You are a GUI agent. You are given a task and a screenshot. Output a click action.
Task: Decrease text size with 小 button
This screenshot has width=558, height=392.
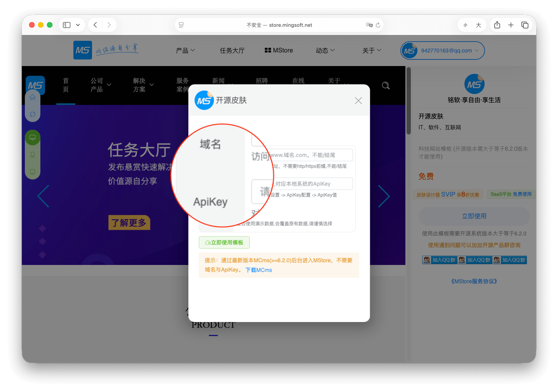(465, 25)
